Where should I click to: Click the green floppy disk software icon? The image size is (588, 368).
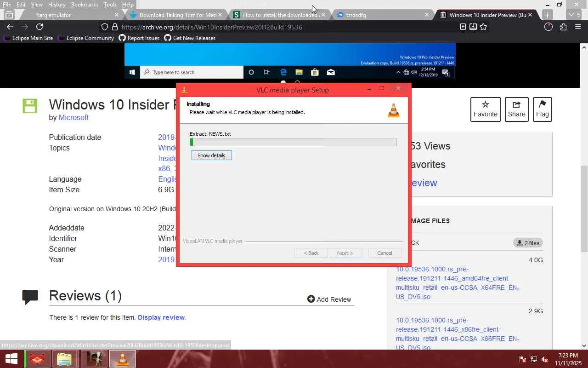pyautogui.click(x=30, y=106)
